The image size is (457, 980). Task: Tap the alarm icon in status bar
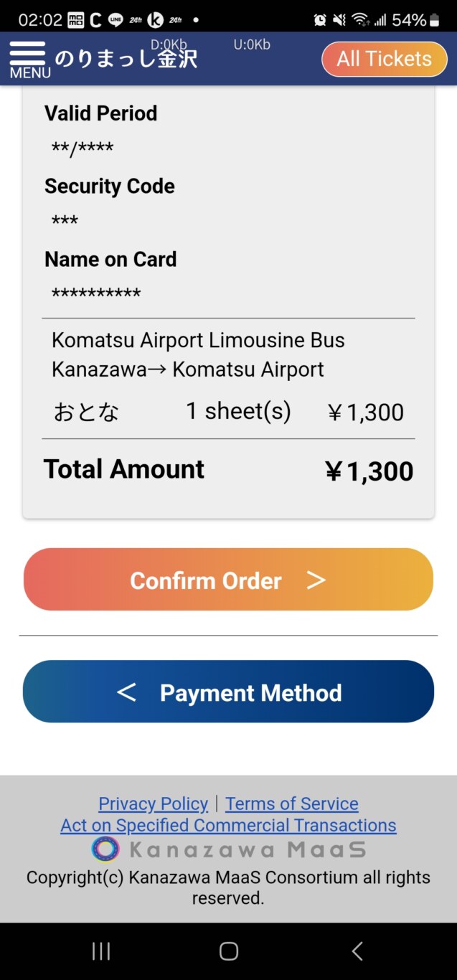[x=320, y=20]
